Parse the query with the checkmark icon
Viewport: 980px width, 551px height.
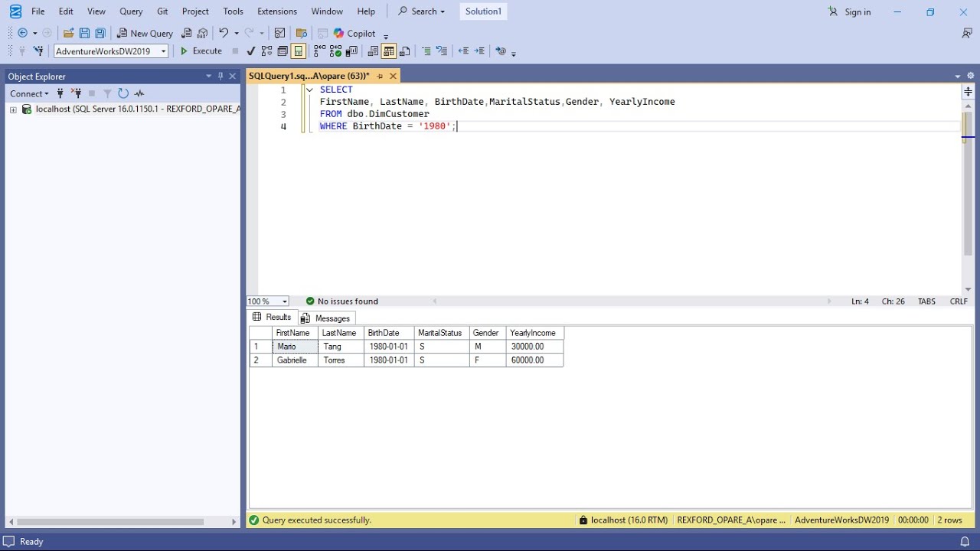pyautogui.click(x=250, y=51)
